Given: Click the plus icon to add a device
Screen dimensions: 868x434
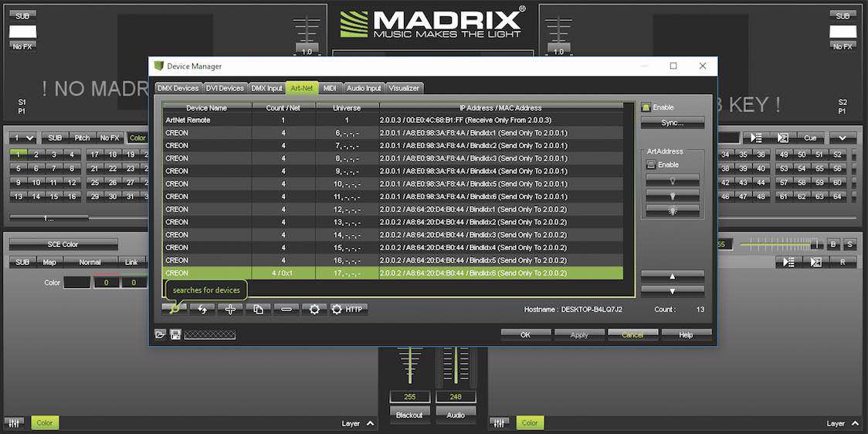Looking at the screenshot, I should pyautogui.click(x=230, y=310).
